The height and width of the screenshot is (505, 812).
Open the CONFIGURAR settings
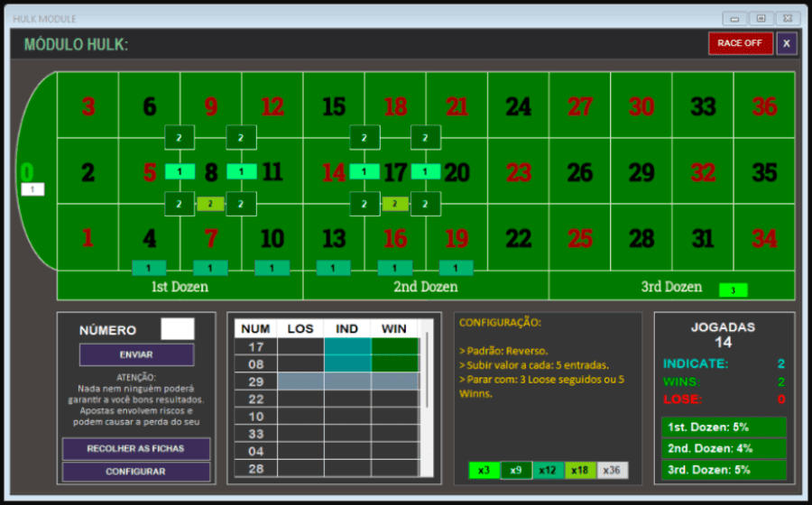click(136, 472)
